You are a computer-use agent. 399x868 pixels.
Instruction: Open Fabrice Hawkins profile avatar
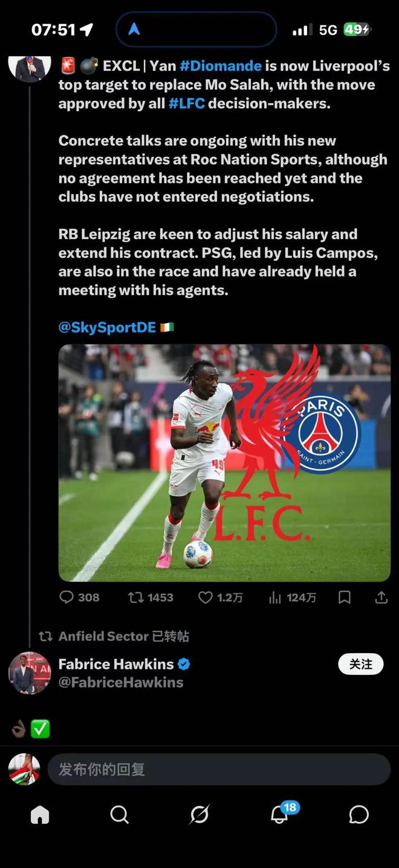pos(30,673)
